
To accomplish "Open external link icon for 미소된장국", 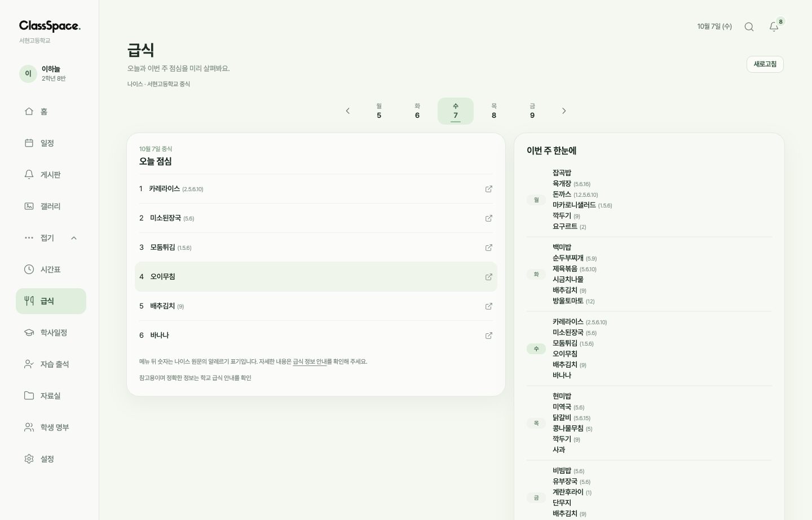I will pos(489,218).
